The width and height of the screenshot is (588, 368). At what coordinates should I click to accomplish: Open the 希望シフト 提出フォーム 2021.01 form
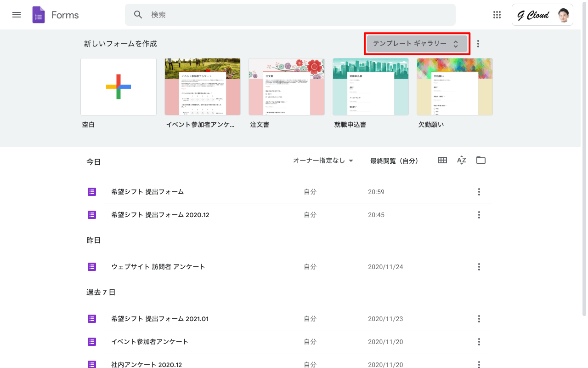coord(160,318)
